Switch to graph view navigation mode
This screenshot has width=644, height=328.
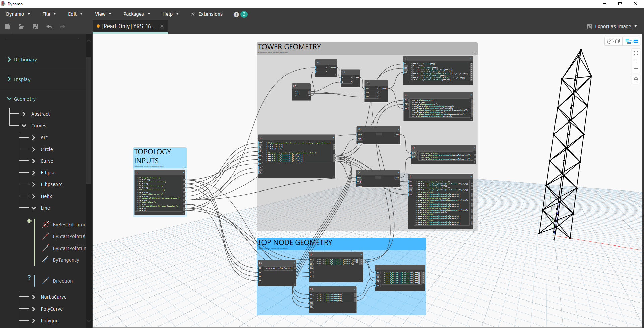(x=631, y=41)
